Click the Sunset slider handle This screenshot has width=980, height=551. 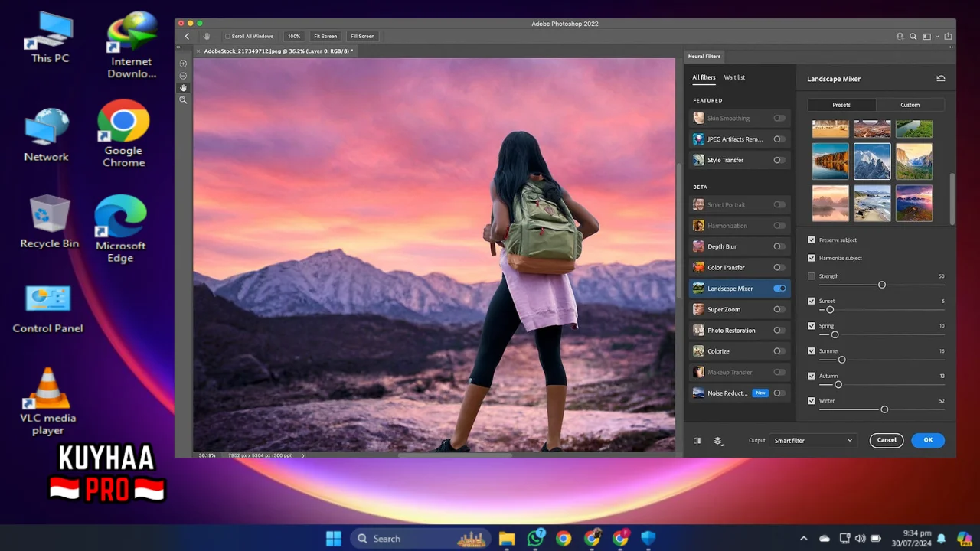click(x=830, y=310)
